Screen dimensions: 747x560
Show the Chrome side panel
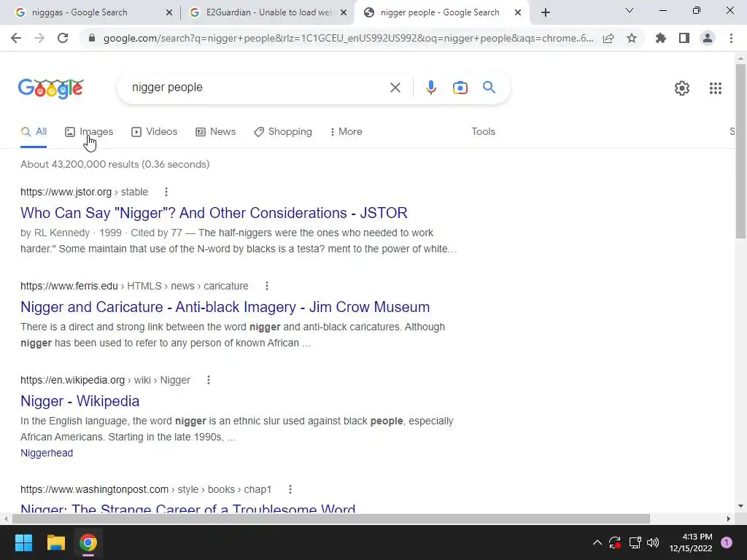click(684, 38)
